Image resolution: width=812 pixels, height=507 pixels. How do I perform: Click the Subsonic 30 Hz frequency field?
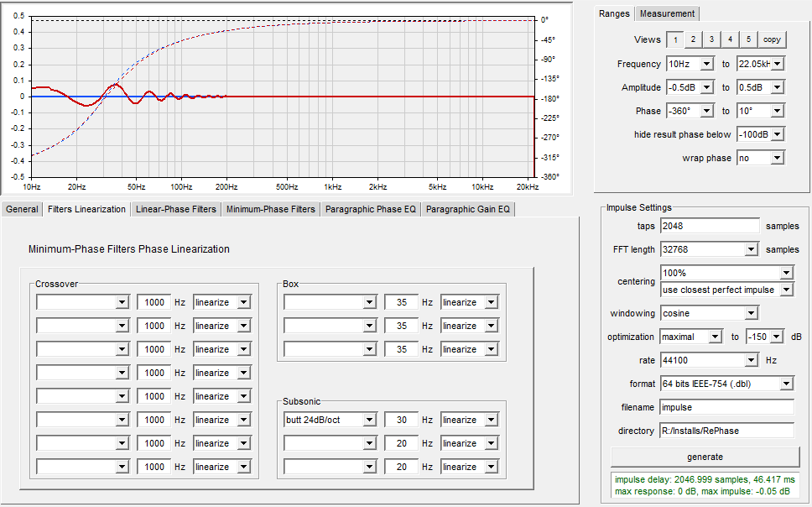coord(401,420)
